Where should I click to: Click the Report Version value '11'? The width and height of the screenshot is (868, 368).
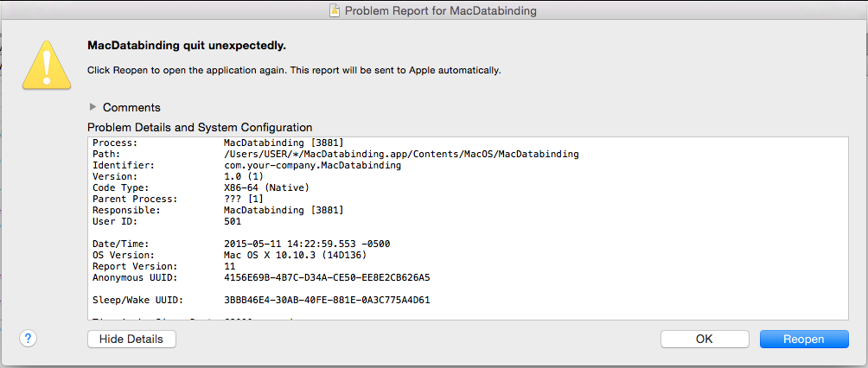(x=229, y=266)
